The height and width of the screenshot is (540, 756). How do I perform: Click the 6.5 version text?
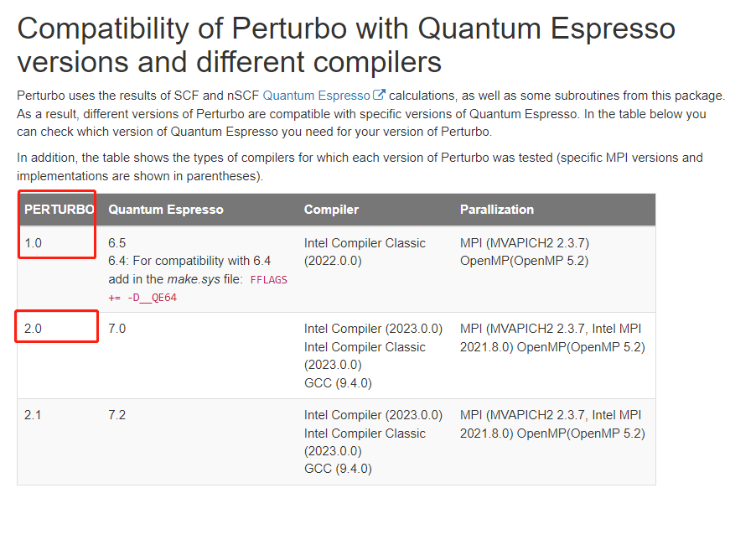coord(117,243)
